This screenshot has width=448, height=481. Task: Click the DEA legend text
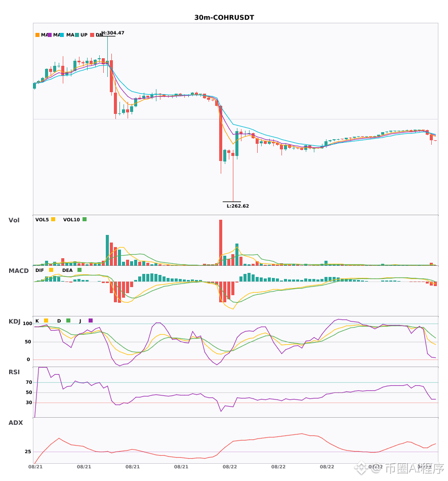[x=67, y=270]
